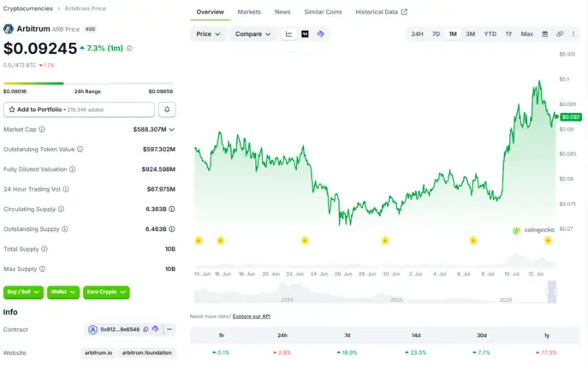
Task: Click Market Cap info icon
Action: click(42, 129)
